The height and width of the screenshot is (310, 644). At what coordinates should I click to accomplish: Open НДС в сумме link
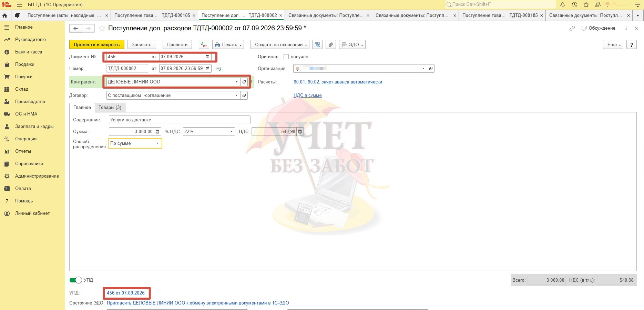307,96
